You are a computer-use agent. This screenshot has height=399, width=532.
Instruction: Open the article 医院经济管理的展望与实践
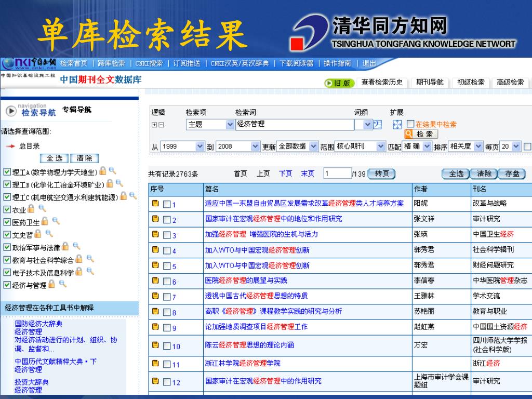click(x=246, y=281)
